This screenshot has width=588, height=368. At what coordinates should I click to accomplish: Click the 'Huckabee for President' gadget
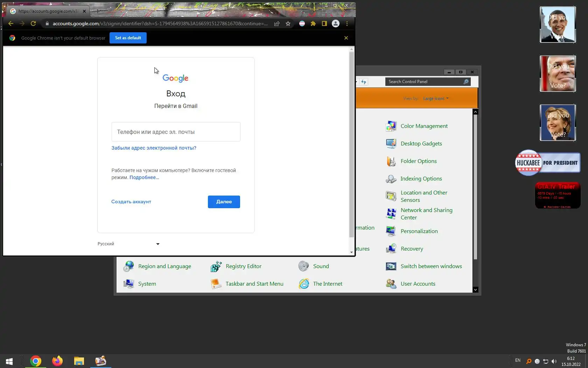(547, 163)
